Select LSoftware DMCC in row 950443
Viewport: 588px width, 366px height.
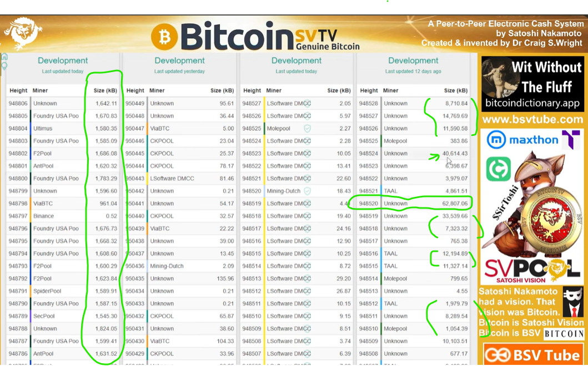coord(172,179)
